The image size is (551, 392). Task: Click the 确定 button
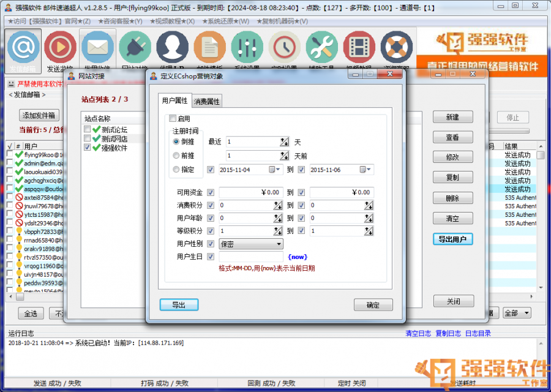373,305
